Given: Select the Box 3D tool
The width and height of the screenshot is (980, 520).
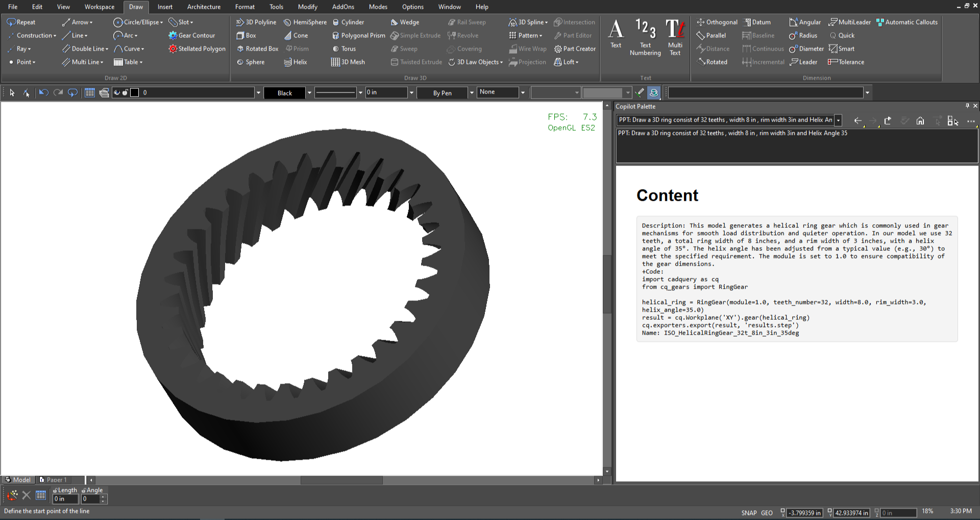Looking at the screenshot, I should pyautogui.click(x=246, y=35).
